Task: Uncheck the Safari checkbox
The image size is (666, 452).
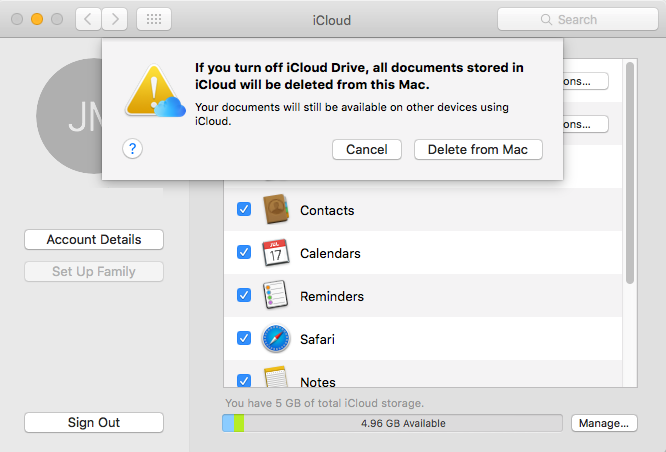Action: 244,338
